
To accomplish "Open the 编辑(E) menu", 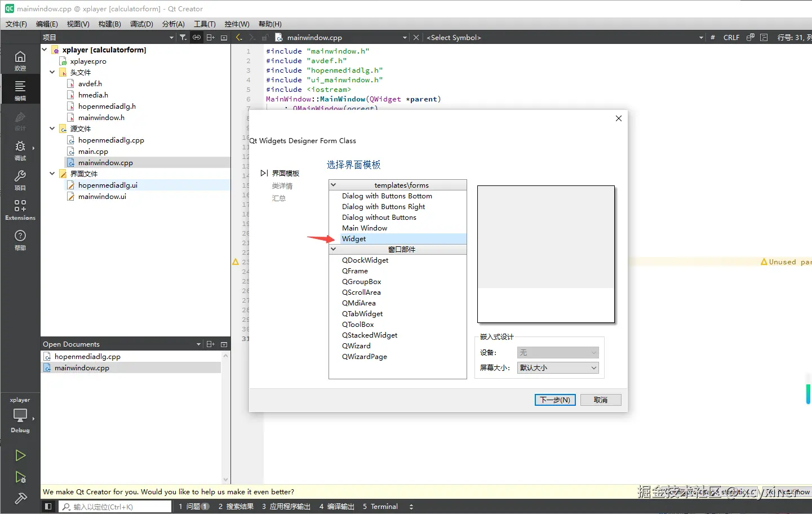I will tap(47, 24).
